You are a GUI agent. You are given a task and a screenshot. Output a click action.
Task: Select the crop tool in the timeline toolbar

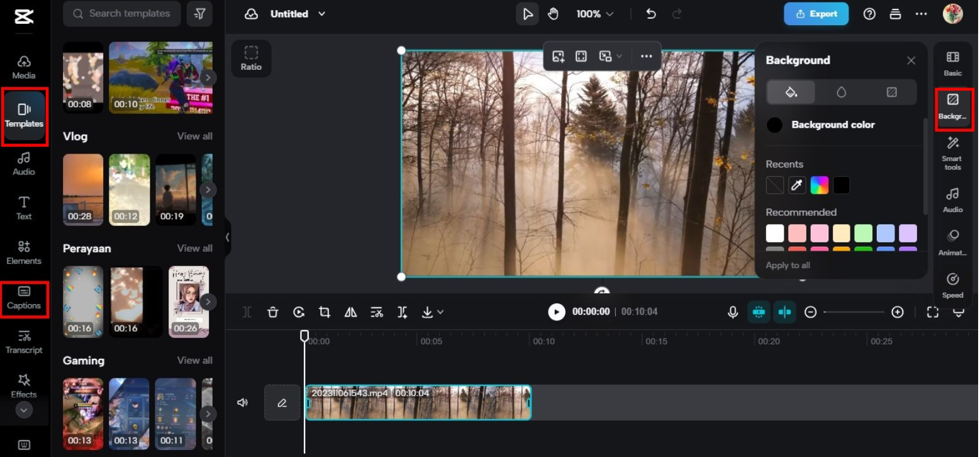click(325, 312)
